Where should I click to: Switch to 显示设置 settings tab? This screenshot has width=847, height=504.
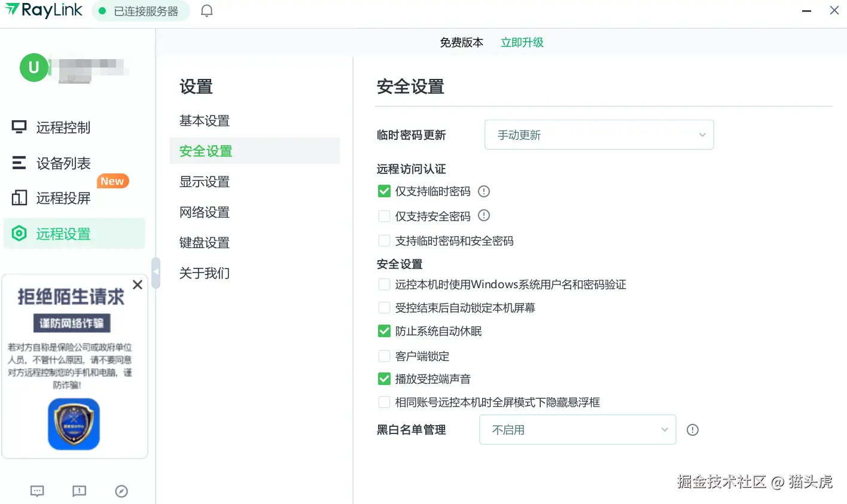click(x=205, y=182)
